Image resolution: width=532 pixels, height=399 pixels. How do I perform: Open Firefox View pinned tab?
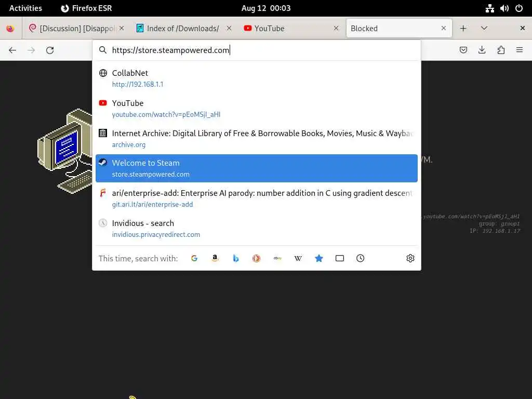10,29
